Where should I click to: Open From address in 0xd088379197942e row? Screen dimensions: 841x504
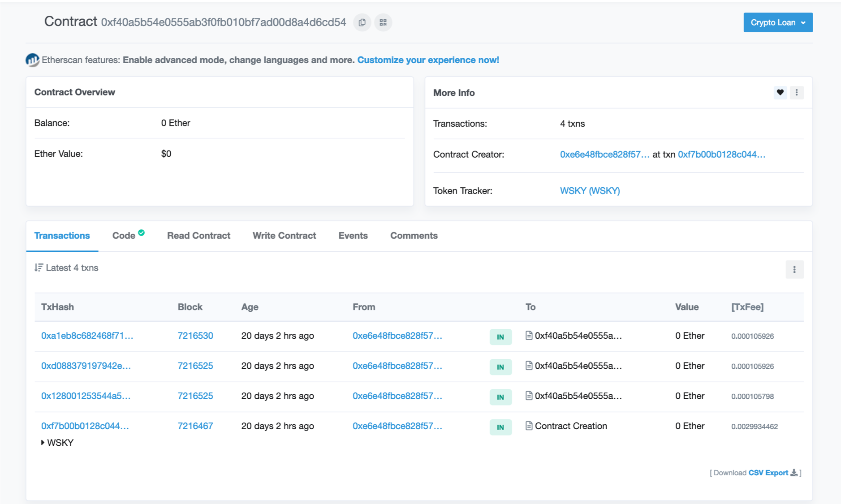click(397, 366)
